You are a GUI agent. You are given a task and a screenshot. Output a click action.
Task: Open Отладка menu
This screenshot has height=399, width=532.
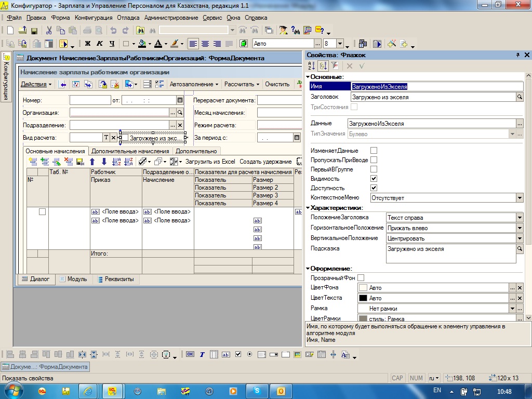coord(128,18)
